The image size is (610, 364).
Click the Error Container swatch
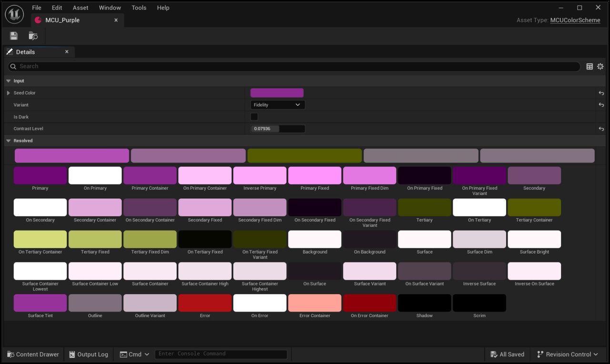click(x=315, y=303)
